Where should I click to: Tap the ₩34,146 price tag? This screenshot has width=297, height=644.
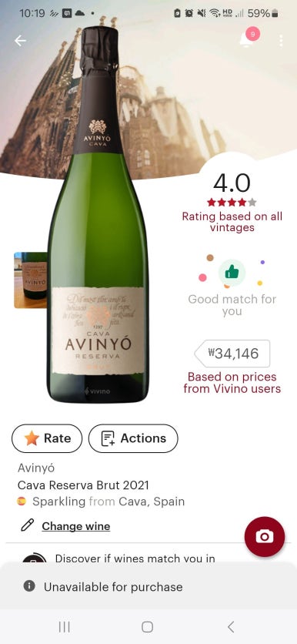point(232,354)
